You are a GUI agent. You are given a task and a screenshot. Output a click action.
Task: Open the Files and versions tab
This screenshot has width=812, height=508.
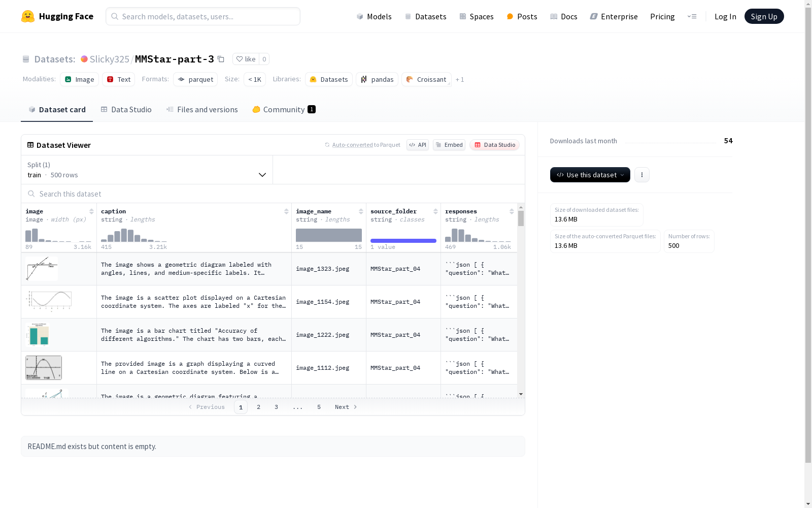(x=202, y=110)
